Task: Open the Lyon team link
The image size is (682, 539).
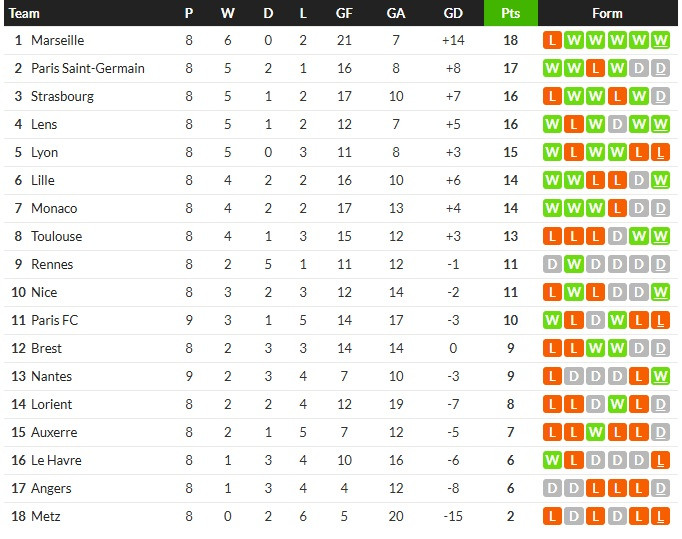Action: [x=45, y=153]
